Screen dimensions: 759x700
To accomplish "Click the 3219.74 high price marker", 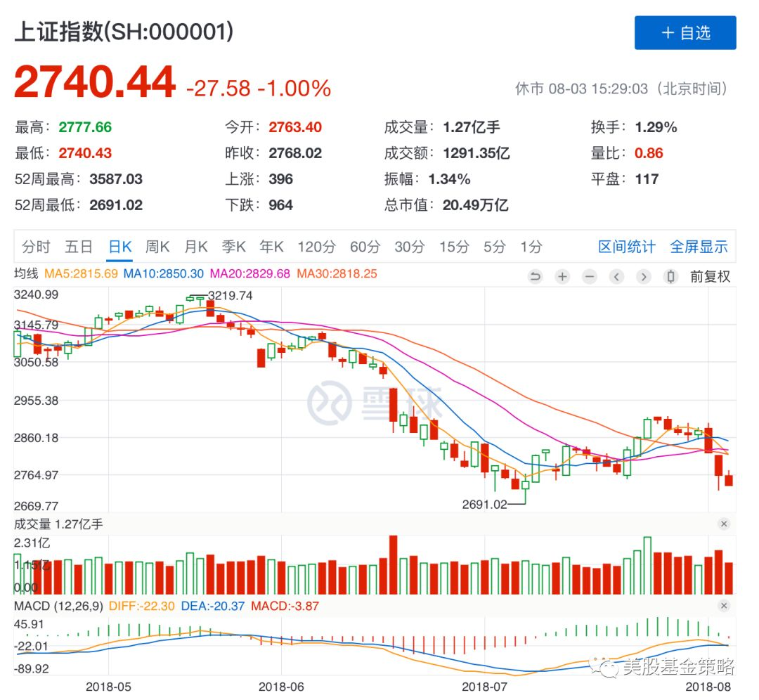I will pyautogui.click(x=231, y=295).
